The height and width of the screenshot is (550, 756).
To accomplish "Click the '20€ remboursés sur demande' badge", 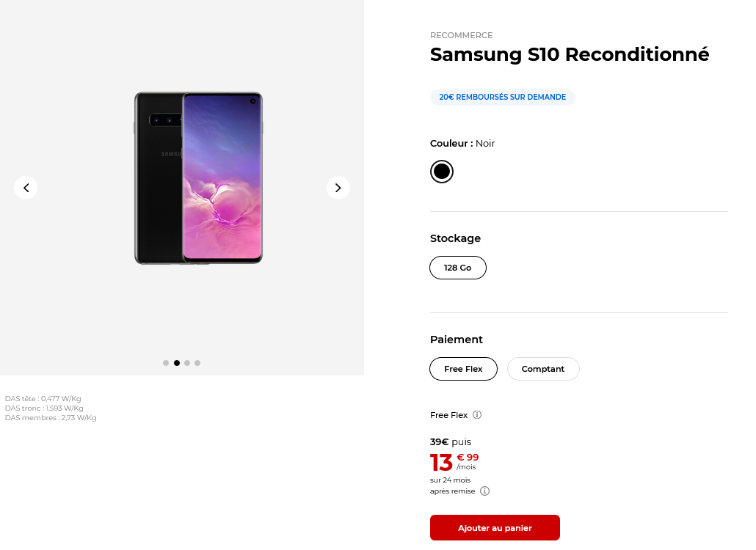I will pyautogui.click(x=503, y=98).
